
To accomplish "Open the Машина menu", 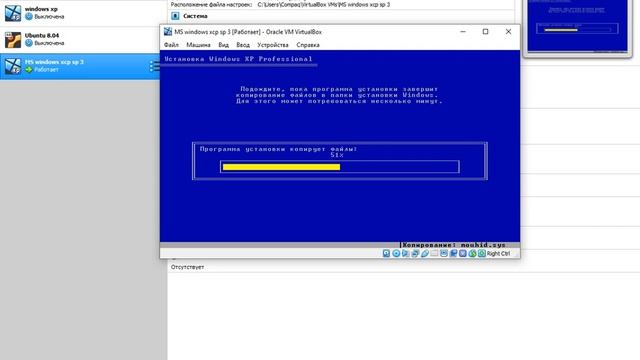I will [198, 45].
